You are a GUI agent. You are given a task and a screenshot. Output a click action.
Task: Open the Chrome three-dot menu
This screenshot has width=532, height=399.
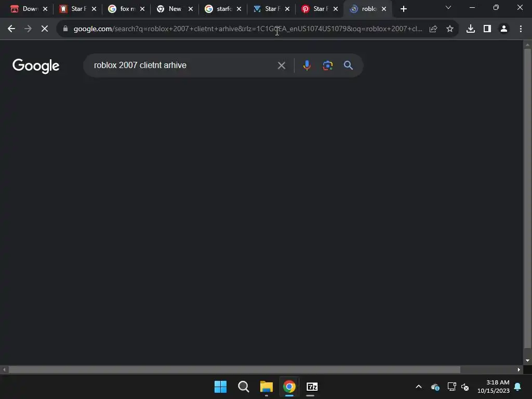(x=521, y=29)
